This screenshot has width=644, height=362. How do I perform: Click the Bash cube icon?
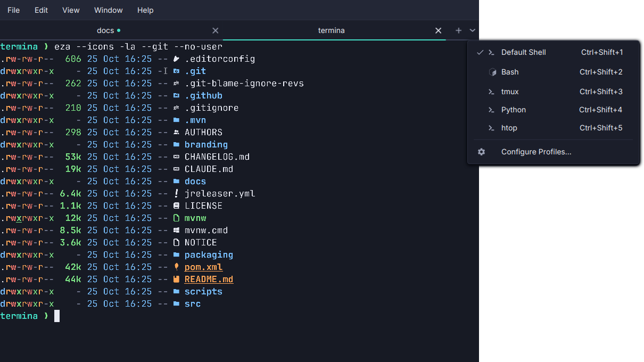pyautogui.click(x=492, y=72)
